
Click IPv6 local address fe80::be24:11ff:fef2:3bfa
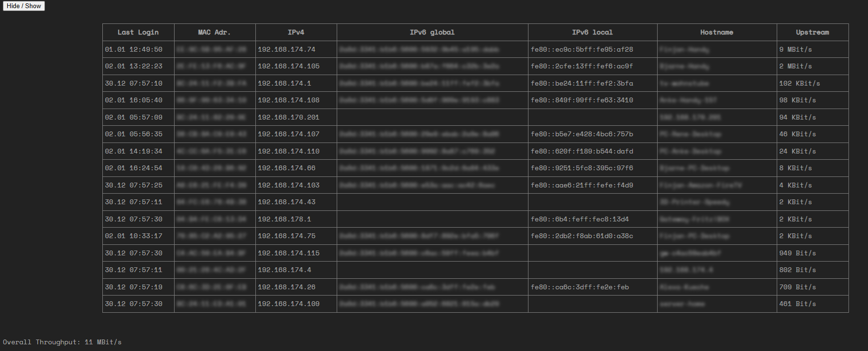[582, 83]
